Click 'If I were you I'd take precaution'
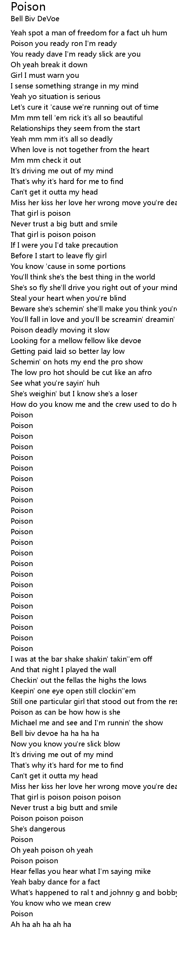The width and height of the screenshot is (177, 980). pyautogui.click(x=64, y=245)
